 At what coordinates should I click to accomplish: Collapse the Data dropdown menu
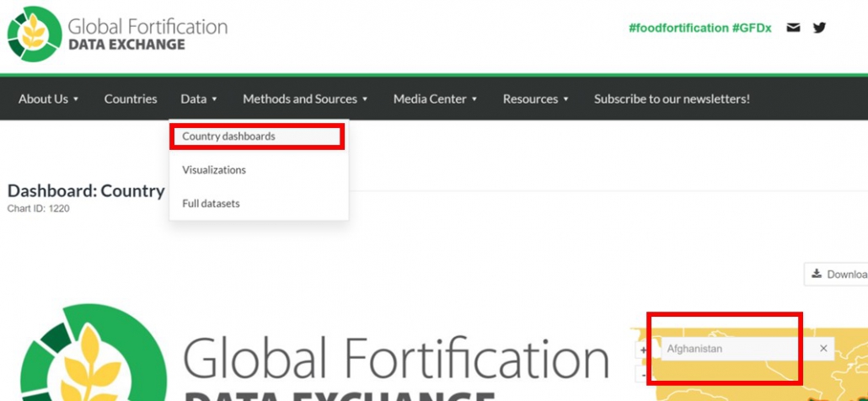(x=199, y=99)
